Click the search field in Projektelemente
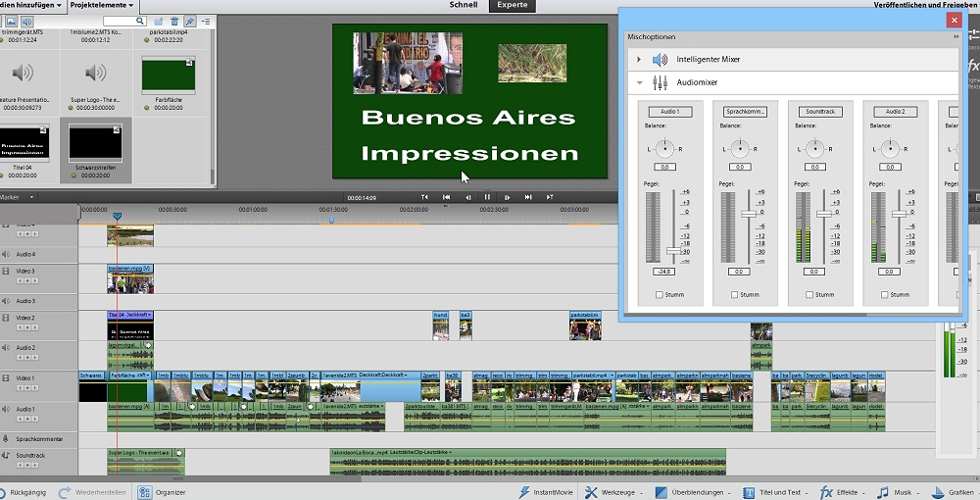This screenshot has height=500, width=980. pyautogui.click(x=124, y=22)
